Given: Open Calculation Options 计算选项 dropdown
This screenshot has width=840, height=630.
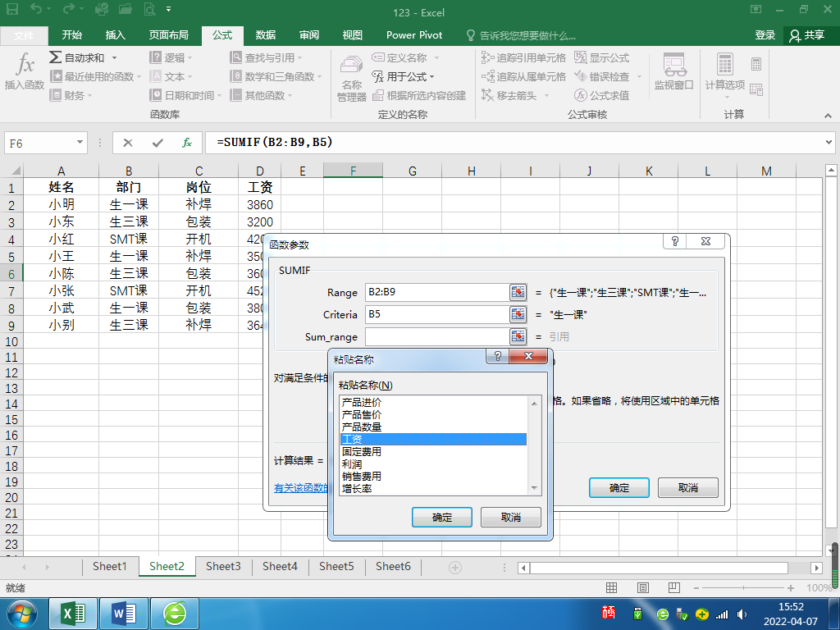Looking at the screenshot, I should [725, 75].
